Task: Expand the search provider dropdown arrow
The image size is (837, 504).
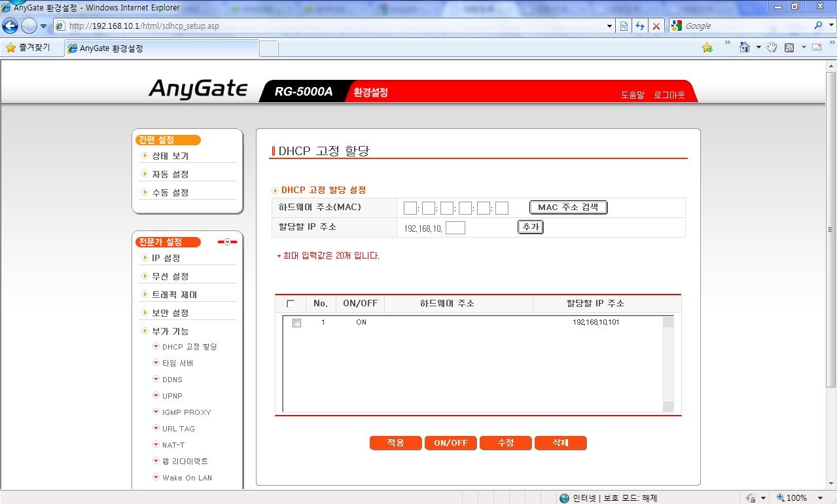Action: [x=830, y=26]
